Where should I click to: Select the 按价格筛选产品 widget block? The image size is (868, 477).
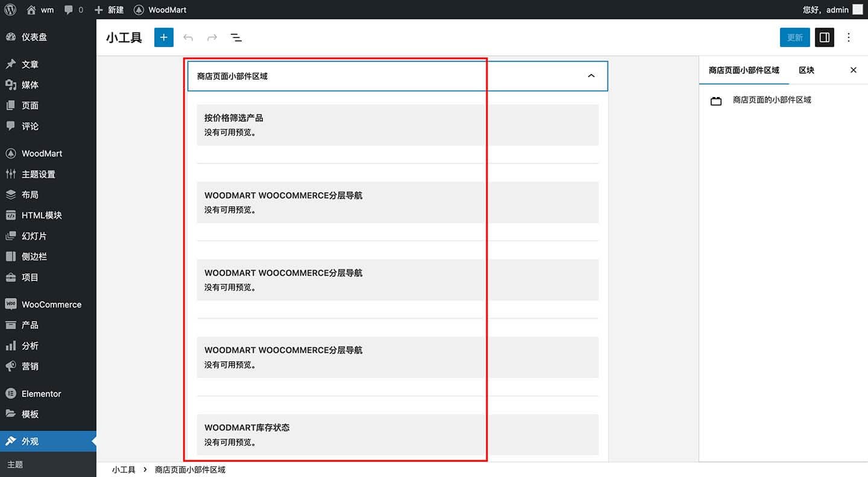coord(398,125)
